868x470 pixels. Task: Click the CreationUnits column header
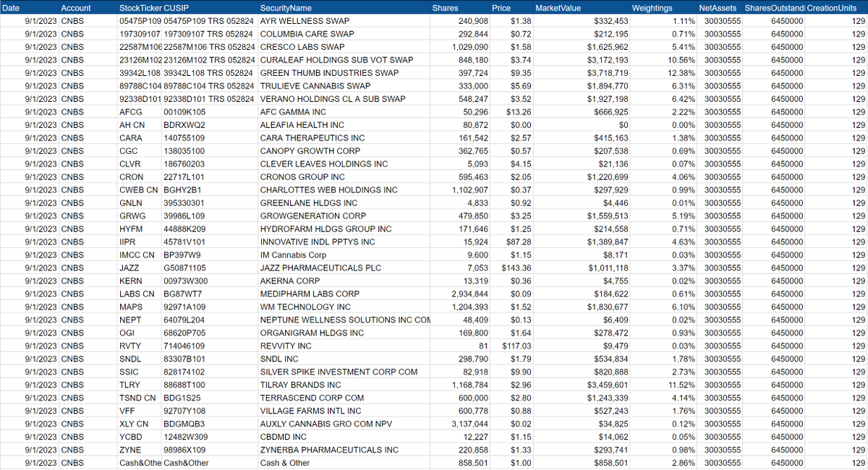[x=836, y=7]
